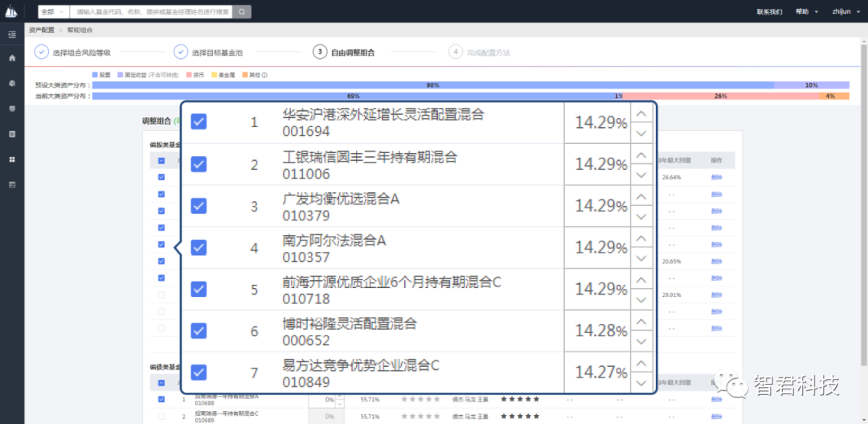Screen dimensions: 868x424
Task: Decrease weight of fund 010379 with down arrow
Action: (x=641, y=216)
